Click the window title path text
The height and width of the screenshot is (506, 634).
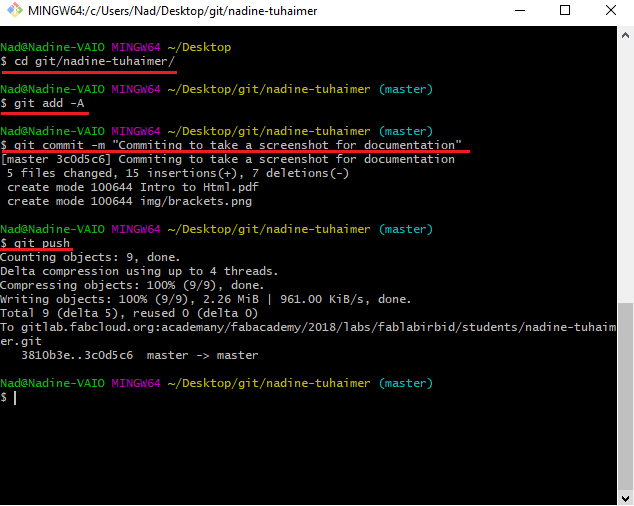coord(172,11)
